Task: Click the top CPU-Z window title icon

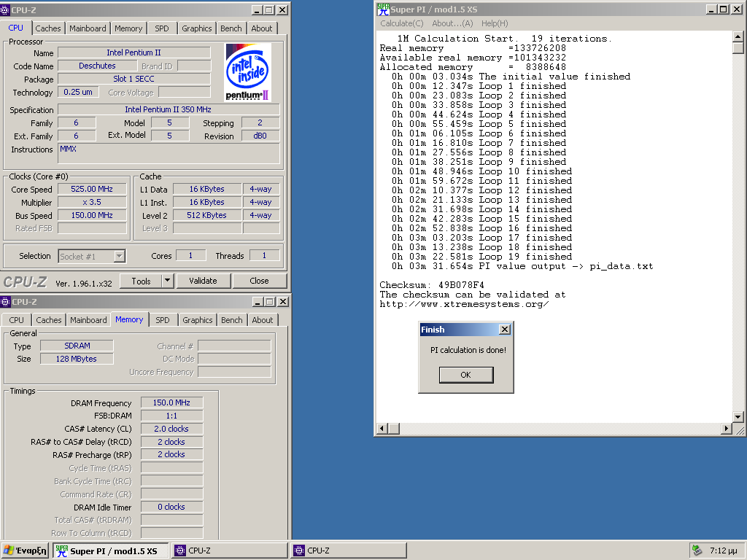Action: pos(5,10)
